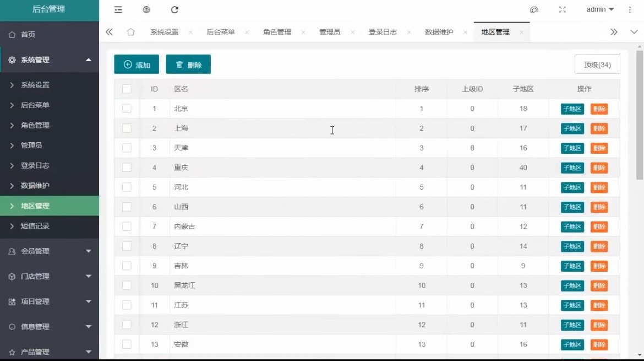The image size is (644, 361).
Task: Click the 删除 button in the toolbar
Action: pyautogui.click(x=188, y=64)
